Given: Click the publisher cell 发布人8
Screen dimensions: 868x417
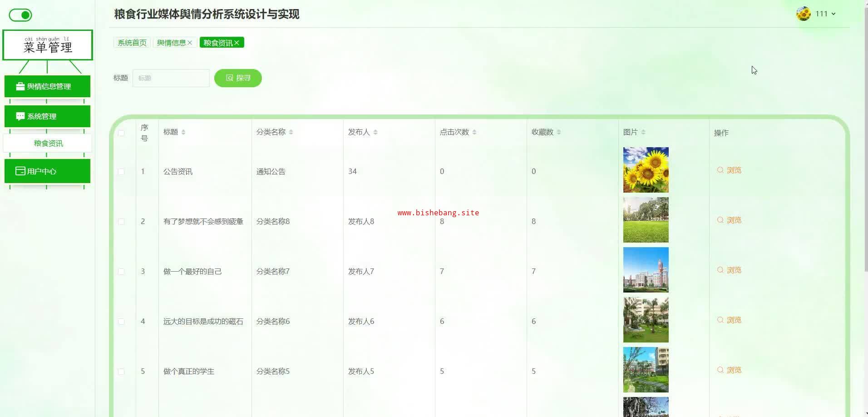Looking at the screenshot, I should pos(361,222).
